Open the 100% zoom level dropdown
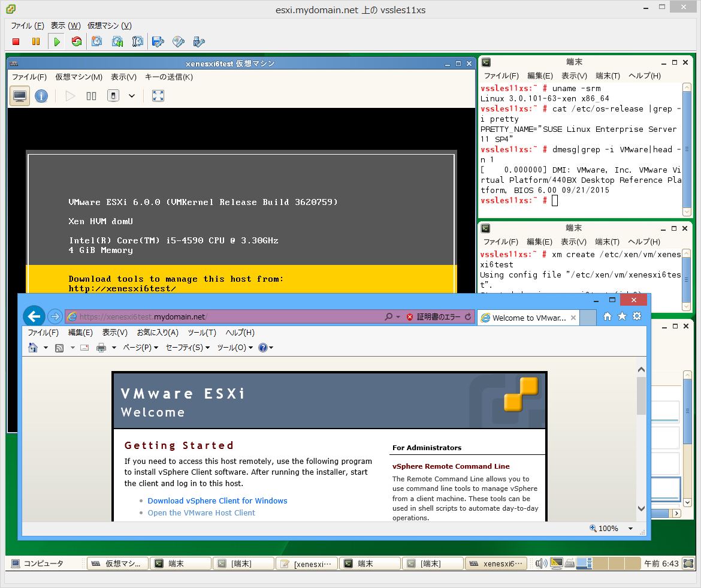The height and width of the screenshot is (588, 701). coord(630,529)
